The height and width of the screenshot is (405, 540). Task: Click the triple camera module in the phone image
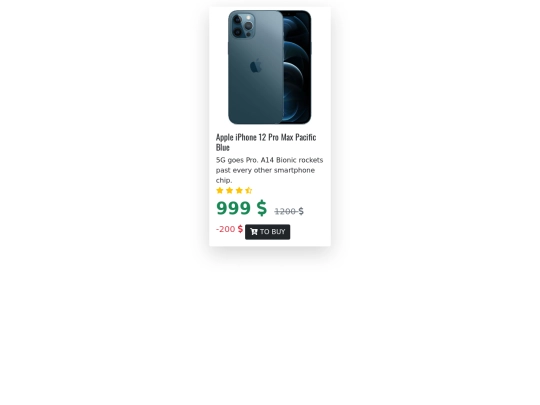coord(243,25)
